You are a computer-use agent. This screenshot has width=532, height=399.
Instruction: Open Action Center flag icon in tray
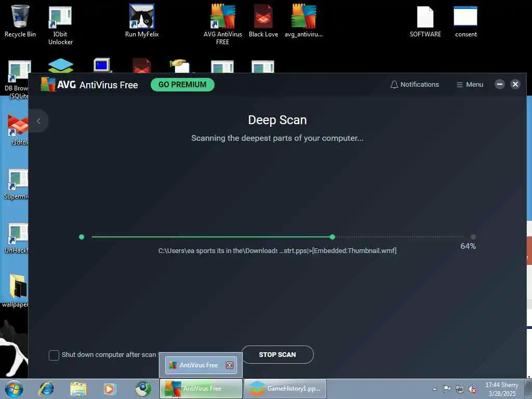point(447,389)
